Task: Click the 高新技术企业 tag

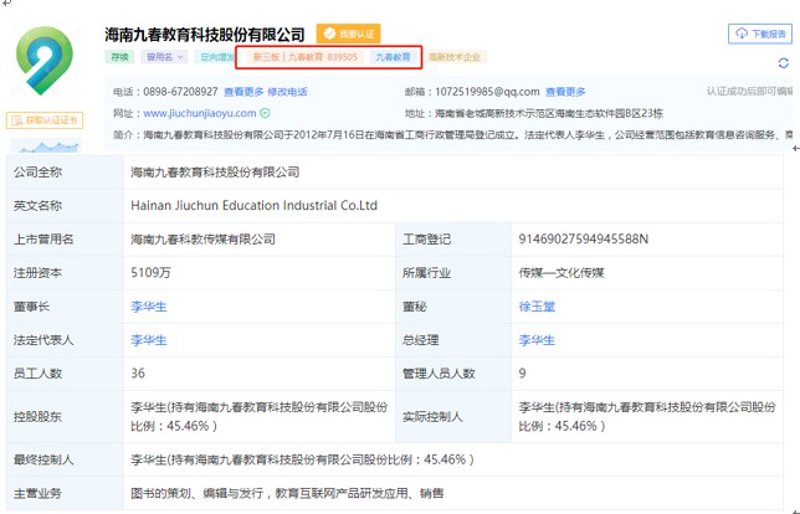Action: (x=455, y=57)
